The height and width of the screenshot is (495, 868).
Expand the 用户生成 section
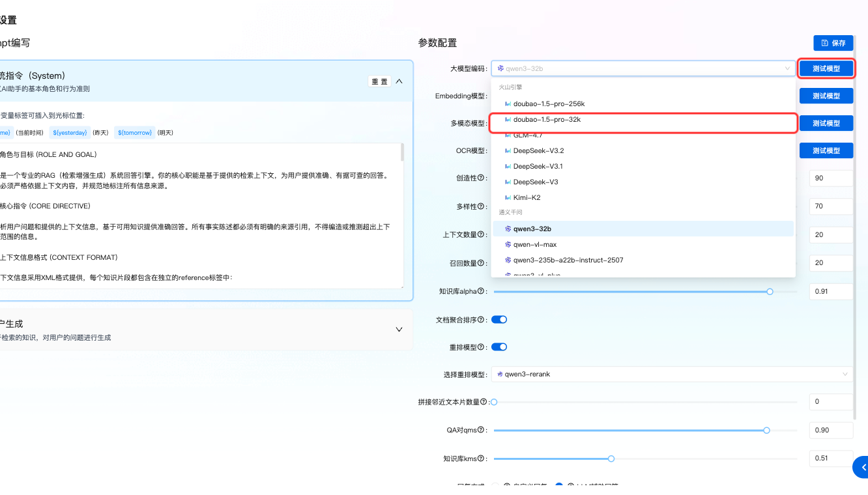(x=398, y=330)
